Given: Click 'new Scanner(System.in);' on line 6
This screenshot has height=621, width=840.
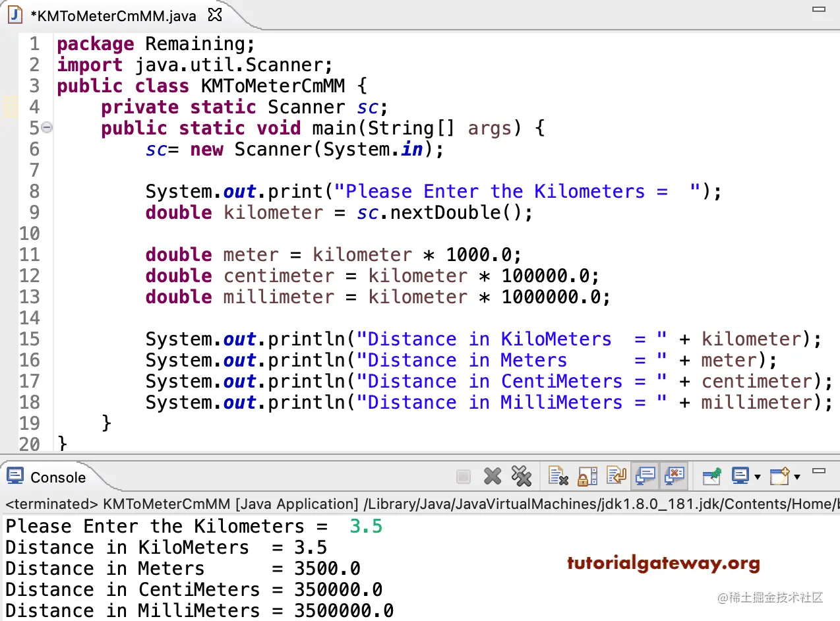Looking at the screenshot, I should click(317, 150).
